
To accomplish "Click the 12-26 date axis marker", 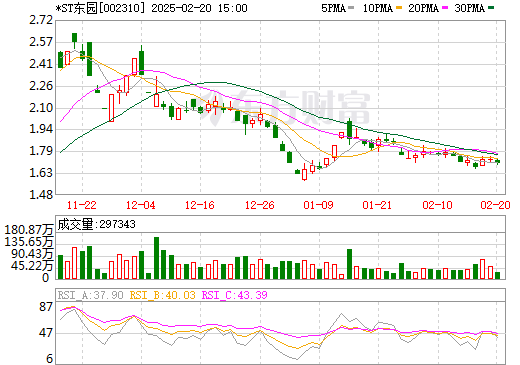I will tap(260, 205).
